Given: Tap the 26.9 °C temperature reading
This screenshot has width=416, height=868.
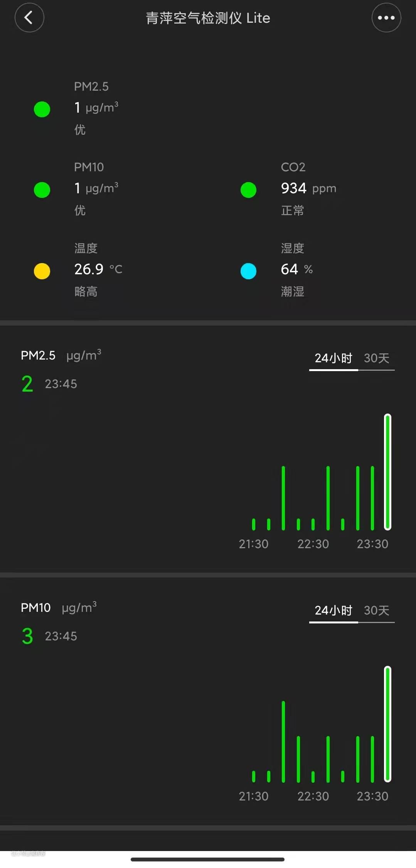Looking at the screenshot, I should point(98,269).
